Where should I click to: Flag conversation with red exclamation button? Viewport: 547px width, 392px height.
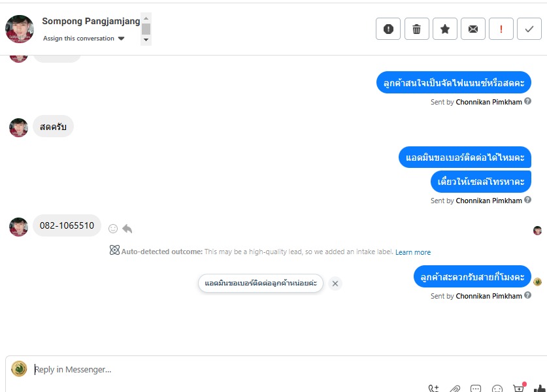click(x=501, y=29)
